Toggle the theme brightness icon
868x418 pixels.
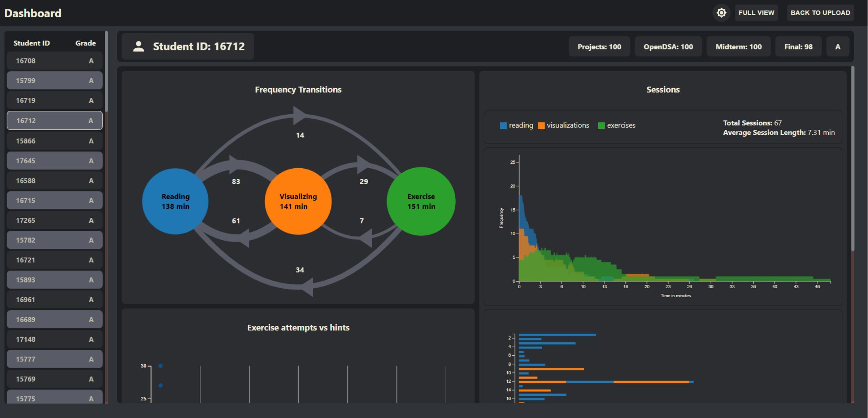point(721,13)
